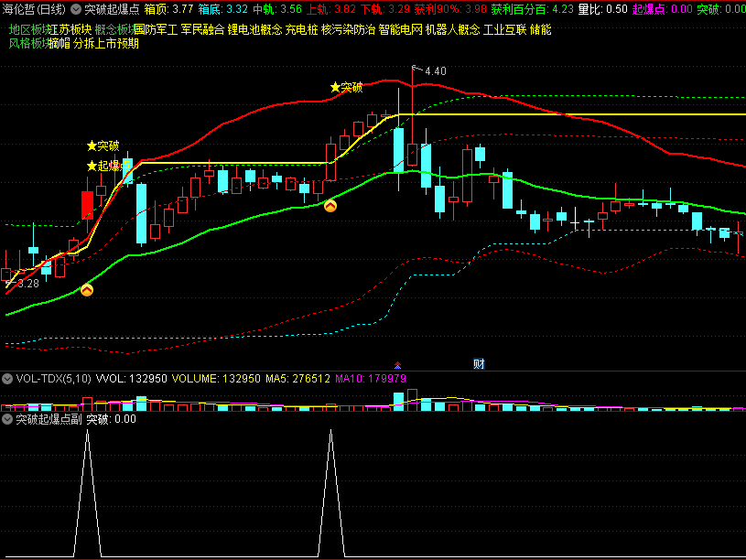The width and height of the screenshot is (746, 560).
Task: Click the second white spike in sub-chart
Action: pyautogui.click(x=331, y=492)
